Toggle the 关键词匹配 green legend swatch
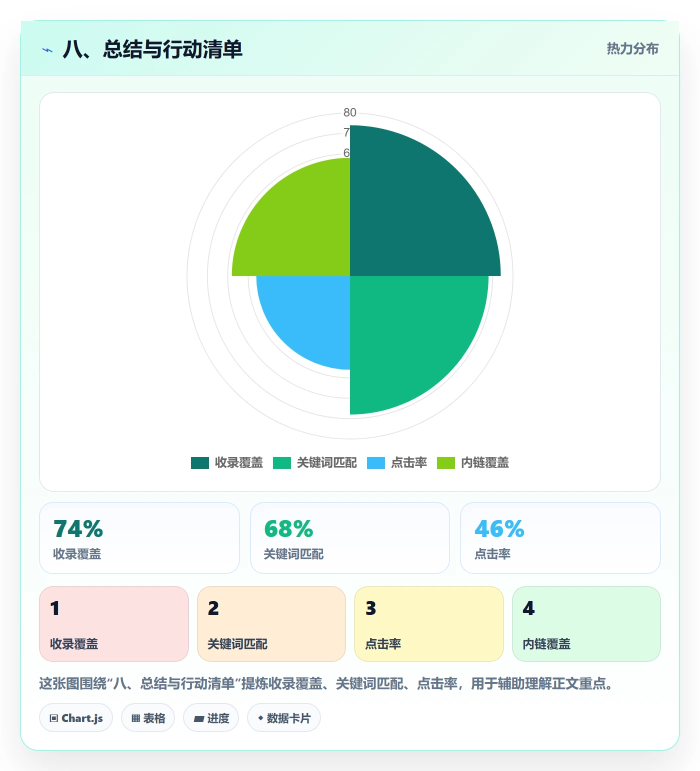 pyautogui.click(x=282, y=463)
